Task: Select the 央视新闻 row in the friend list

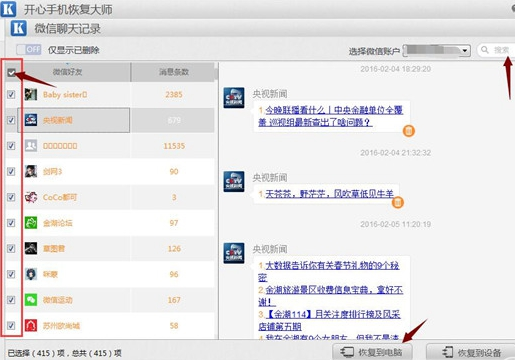Action: (116, 120)
